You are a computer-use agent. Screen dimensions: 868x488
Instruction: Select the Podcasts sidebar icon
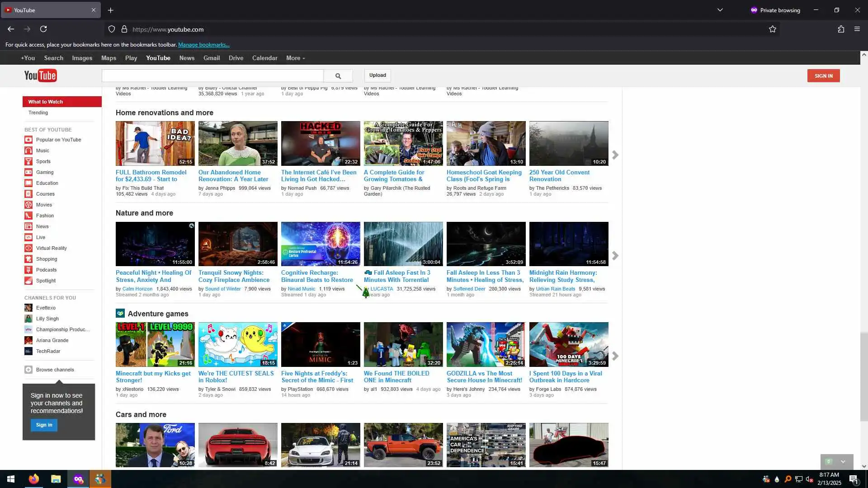pos(28,270)
